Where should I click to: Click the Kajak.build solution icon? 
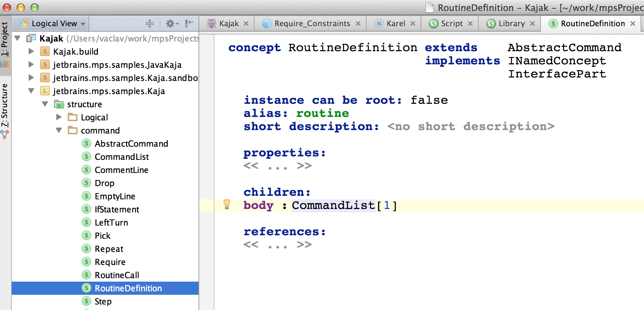coord(45,51)
